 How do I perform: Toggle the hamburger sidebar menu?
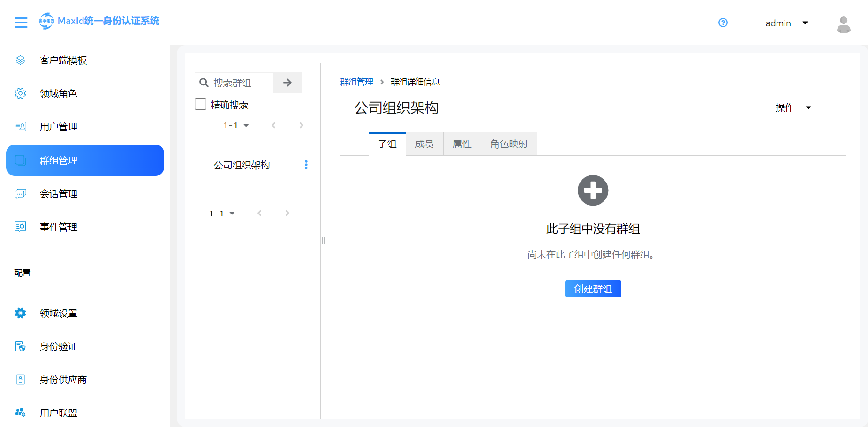[x=21, y=22]
